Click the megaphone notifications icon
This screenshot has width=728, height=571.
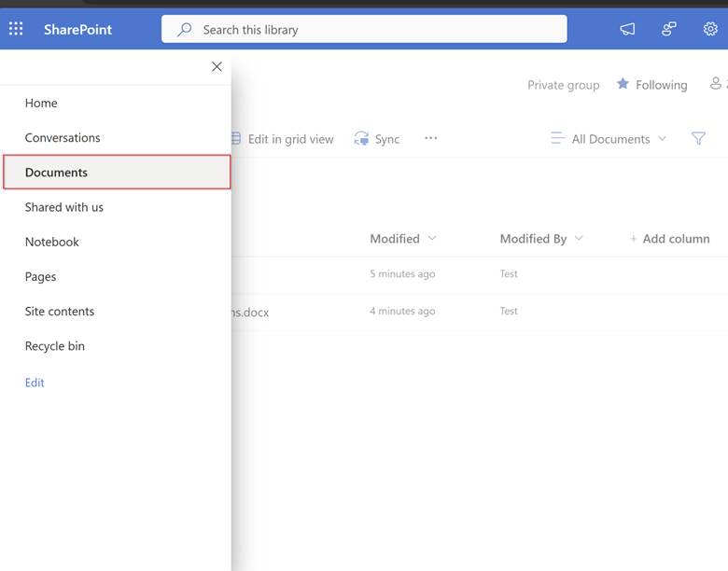(627, 29)
